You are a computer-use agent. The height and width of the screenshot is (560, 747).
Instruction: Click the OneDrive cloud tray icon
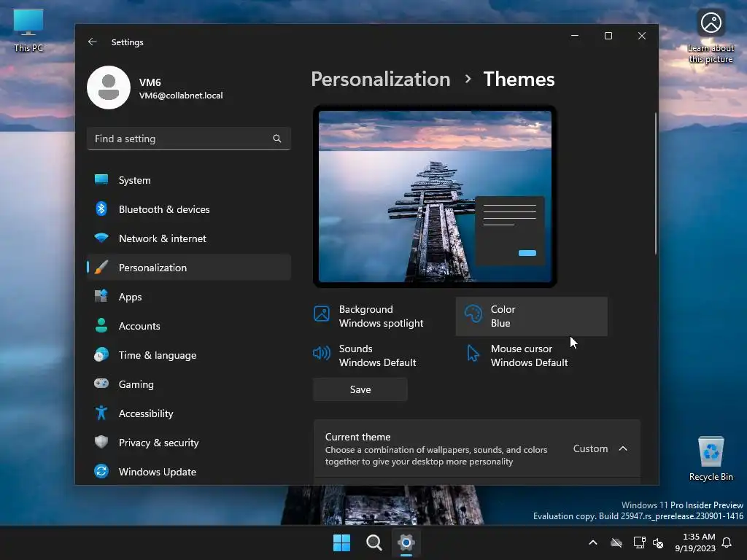616,542
